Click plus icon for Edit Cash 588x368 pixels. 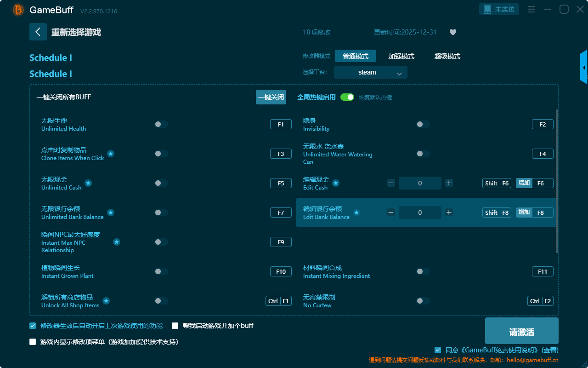pos(449,183)
